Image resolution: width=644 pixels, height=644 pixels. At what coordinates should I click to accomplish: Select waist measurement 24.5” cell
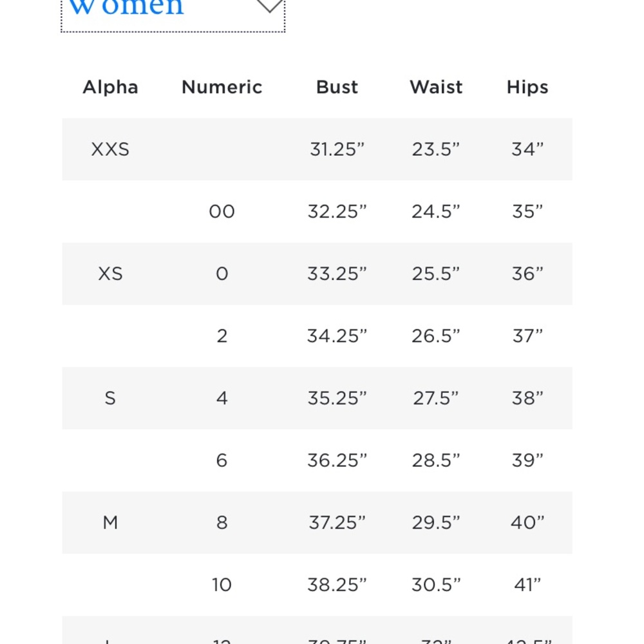[x=436, y=212]
